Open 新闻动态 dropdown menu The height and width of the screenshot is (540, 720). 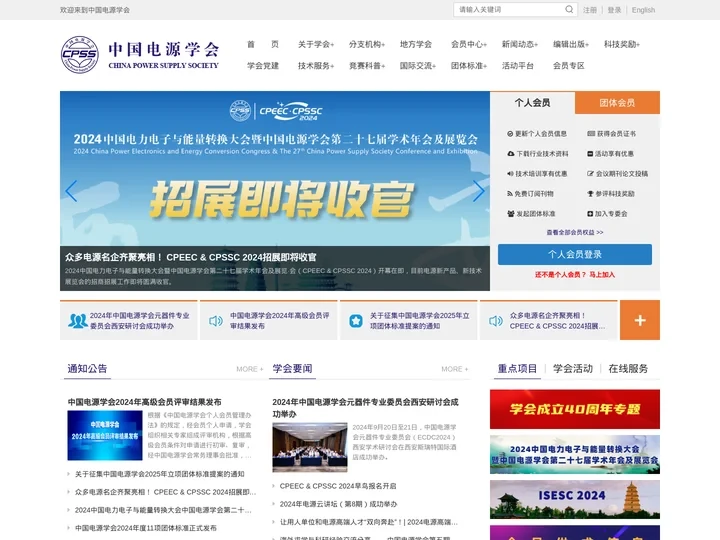pos(520,44)
